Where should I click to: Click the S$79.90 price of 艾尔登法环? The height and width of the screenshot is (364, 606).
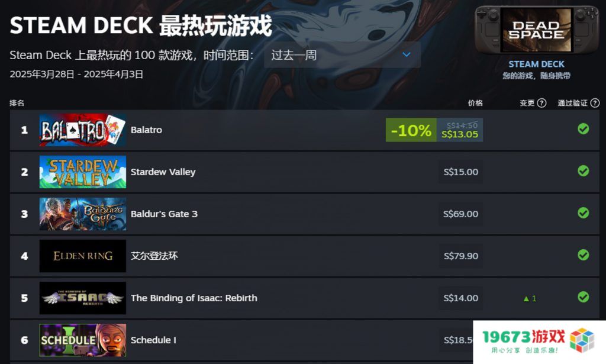coord(460,256)
